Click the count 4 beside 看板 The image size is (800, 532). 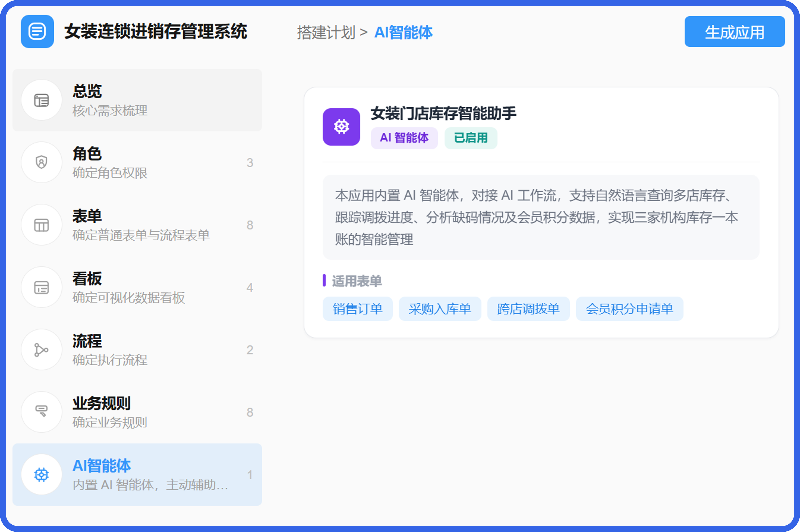250,288
